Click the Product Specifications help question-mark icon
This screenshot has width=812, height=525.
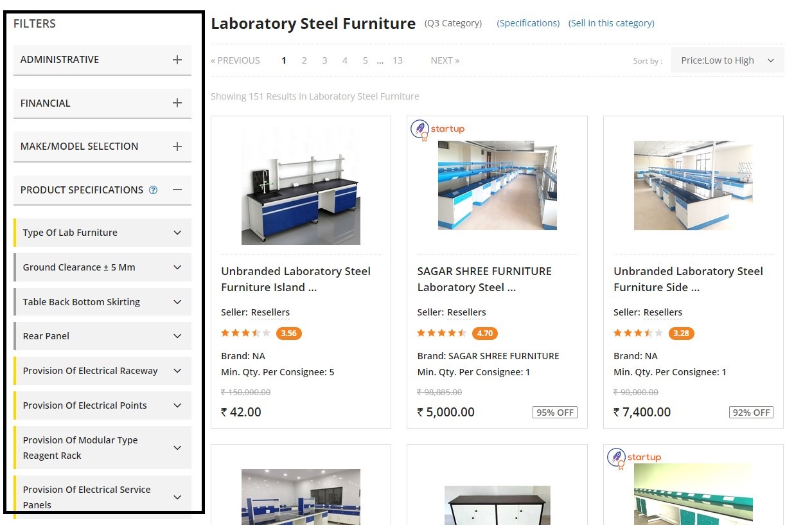click(153, 190)
